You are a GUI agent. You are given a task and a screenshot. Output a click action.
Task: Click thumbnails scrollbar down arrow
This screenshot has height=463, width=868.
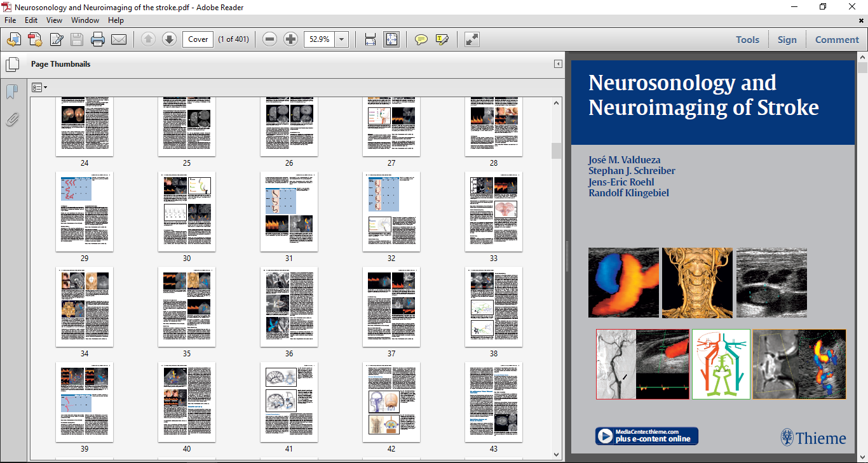(x=557, y=454)
